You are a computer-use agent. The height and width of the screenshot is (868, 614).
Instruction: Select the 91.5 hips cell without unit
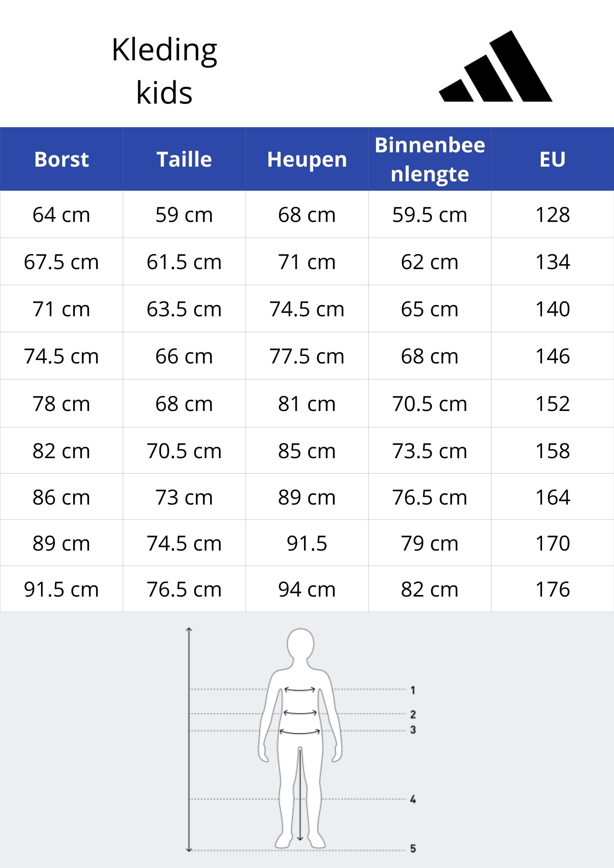(307, 543)
